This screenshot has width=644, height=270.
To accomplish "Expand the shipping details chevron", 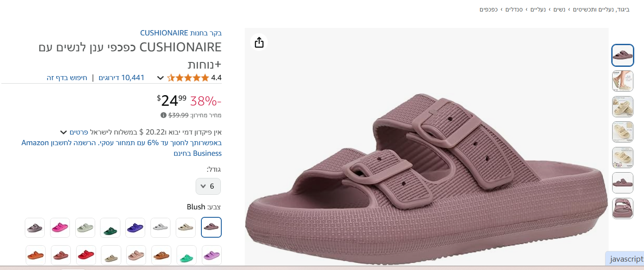I will pyautogui.click(x=63, y=132).
